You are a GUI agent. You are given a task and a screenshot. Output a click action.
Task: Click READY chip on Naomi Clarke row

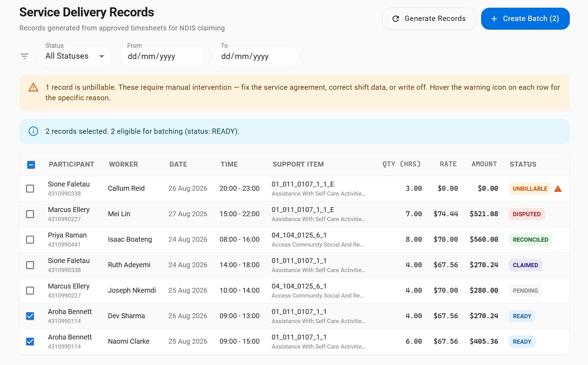point(522,342)
